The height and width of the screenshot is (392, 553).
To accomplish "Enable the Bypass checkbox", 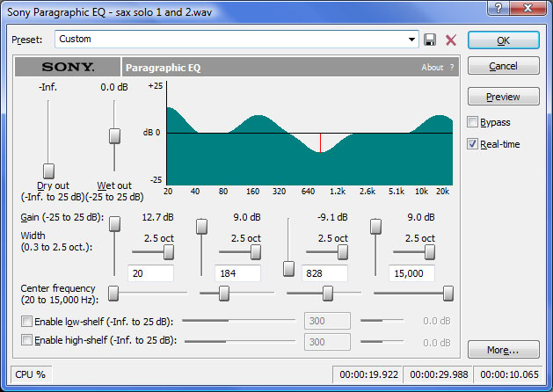I will click(472, 122).
